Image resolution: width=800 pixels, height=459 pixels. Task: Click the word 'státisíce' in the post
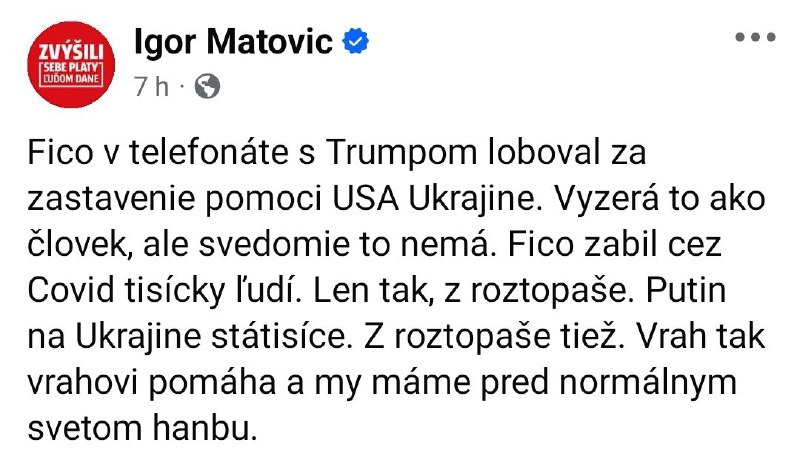pos(282,336)
